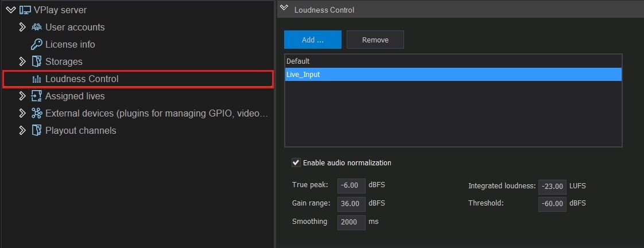The height and width of the screenshot is (248, 644).
Task: Expand the Playout channels node
Action: click(22, 130)
